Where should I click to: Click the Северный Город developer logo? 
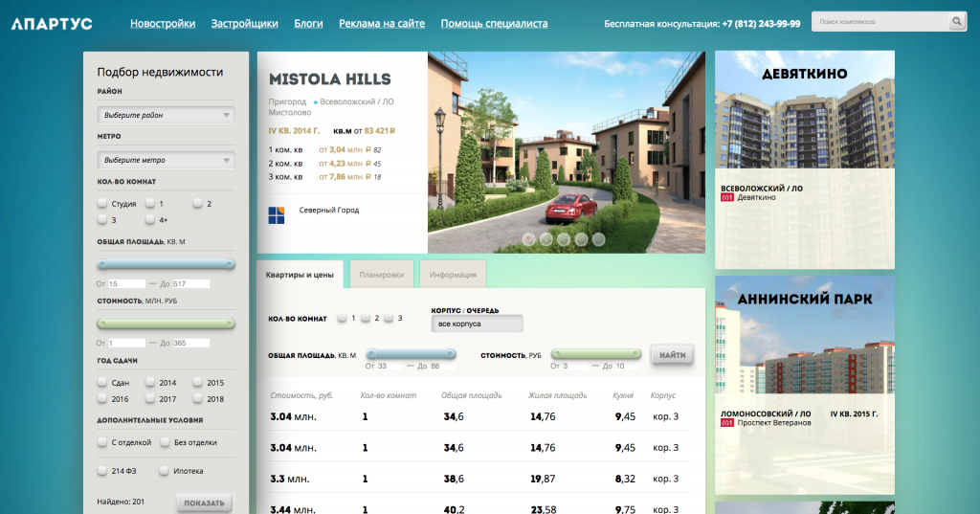point(277,215)
